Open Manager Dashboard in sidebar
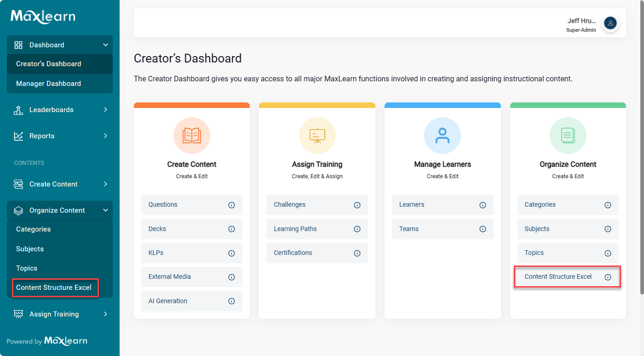Viewport: 644px width, 356px height. tap(60, 84)
